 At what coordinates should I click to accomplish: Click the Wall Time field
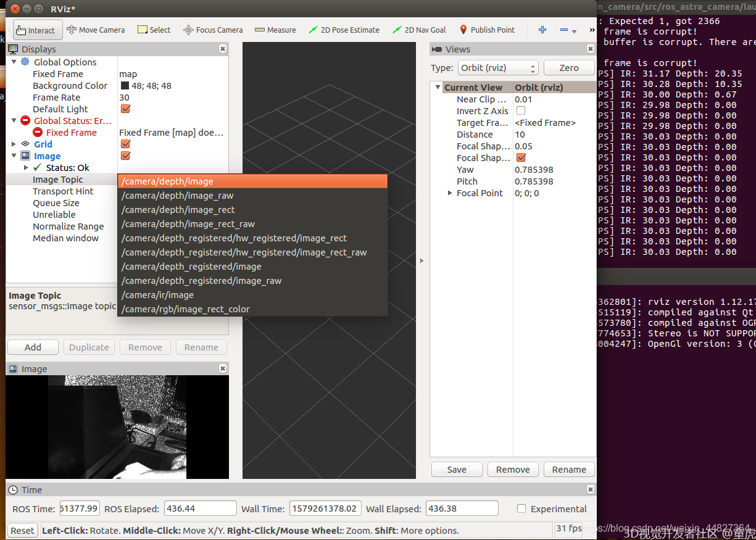(x=325, y=509)
